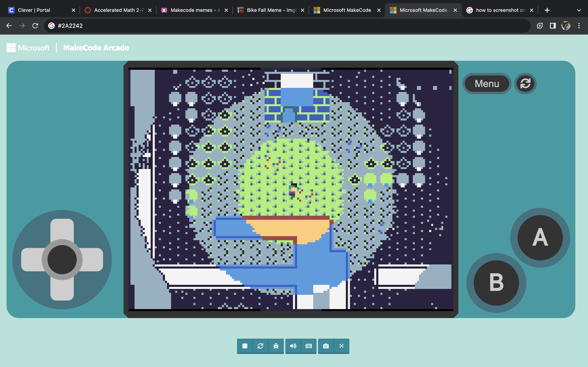Viewport: 588px width, 367px height.
Task: Switch to the Bike Fall Meme tab
Action: (x=271, y=10)
